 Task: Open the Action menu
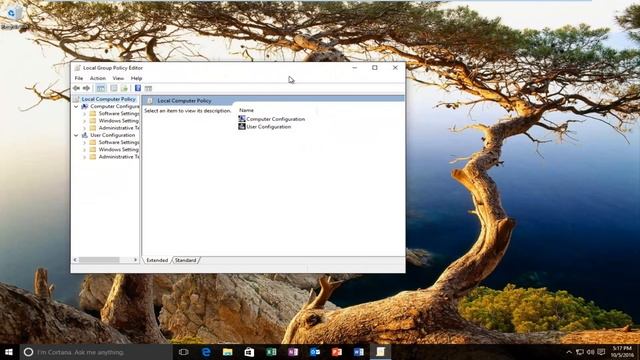tap(98, 78)
